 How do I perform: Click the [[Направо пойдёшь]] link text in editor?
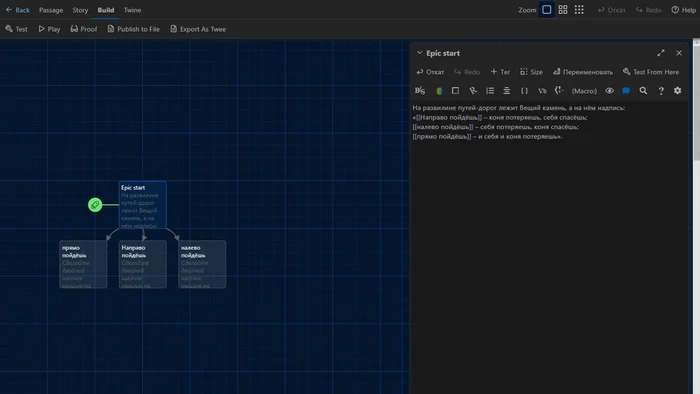449,117
